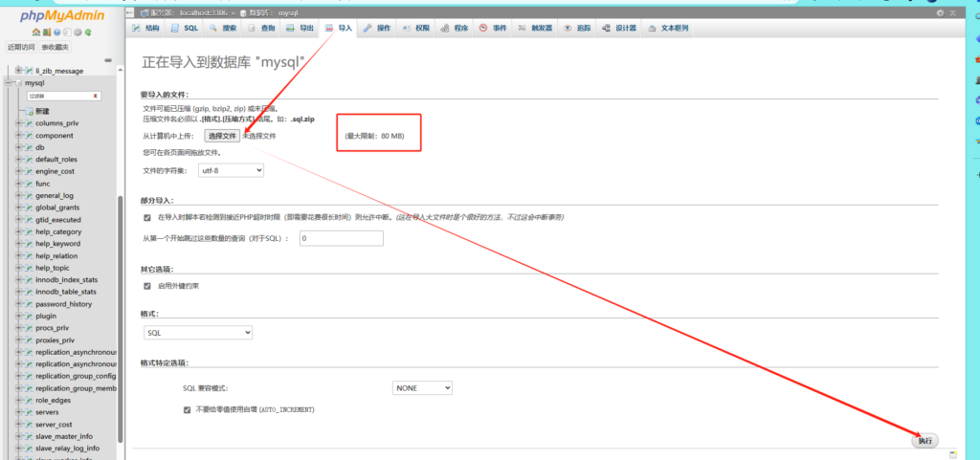980x460 pixels.
Task: Open the procs_priv table
Action: click(x=52, y=328)
